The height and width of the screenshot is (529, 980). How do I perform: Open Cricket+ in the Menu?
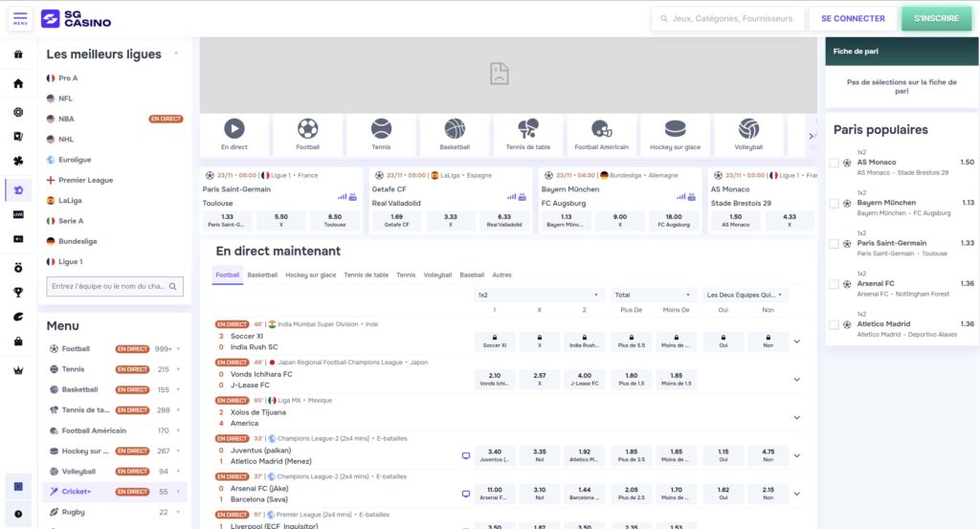(115, 492)
